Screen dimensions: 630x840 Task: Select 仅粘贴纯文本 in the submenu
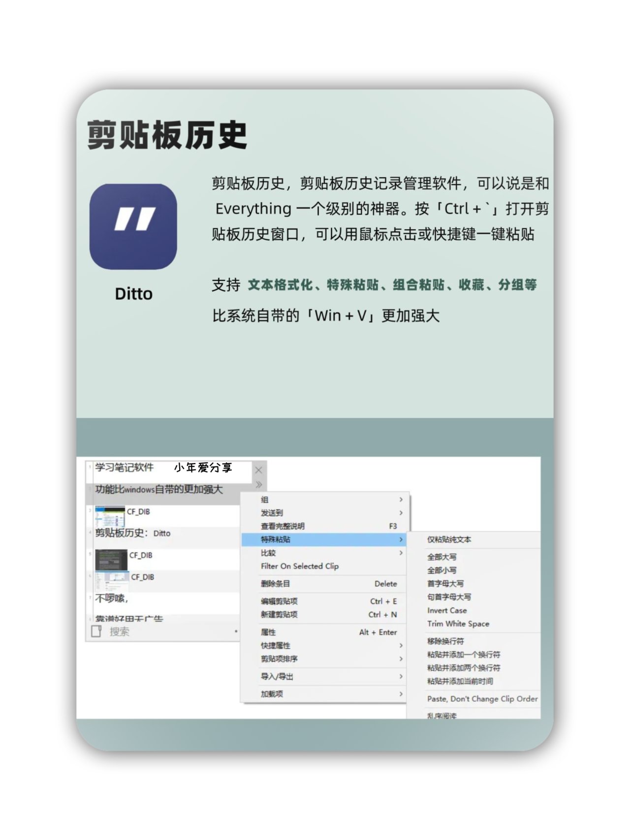point(449,539)
